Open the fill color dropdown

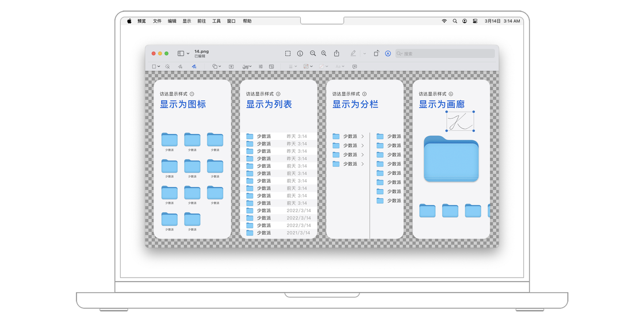[324, 66]
